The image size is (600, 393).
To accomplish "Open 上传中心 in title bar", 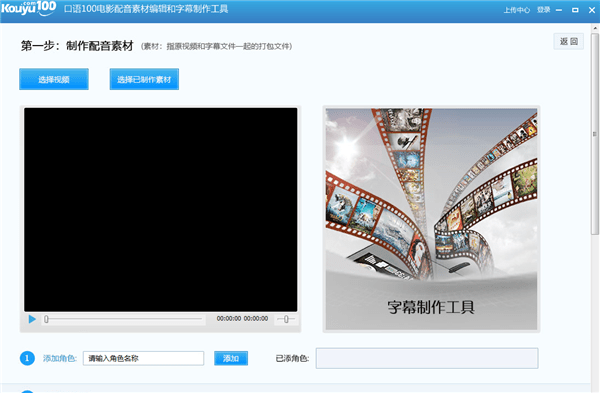I will coord(517,10).
